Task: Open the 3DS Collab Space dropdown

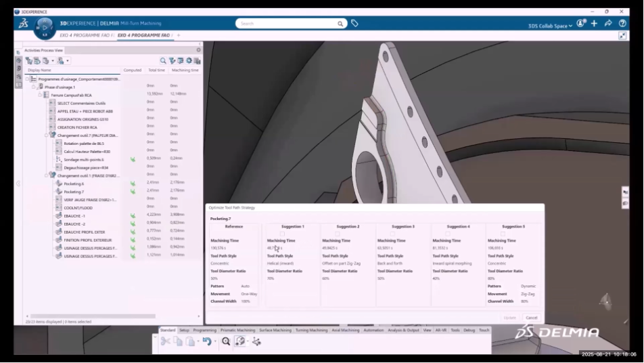Action: coord(550,26)
